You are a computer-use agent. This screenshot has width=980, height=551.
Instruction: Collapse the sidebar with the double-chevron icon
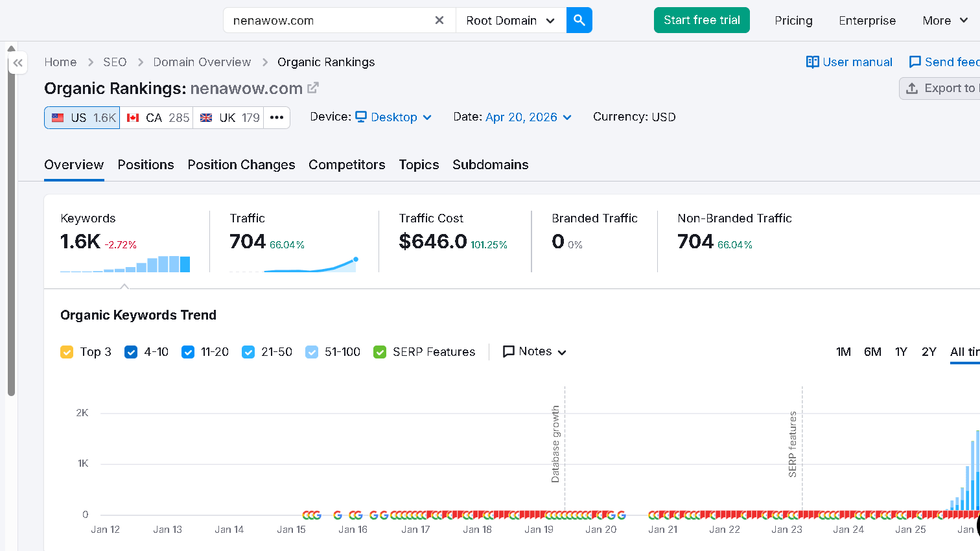[x=17, y=62]
